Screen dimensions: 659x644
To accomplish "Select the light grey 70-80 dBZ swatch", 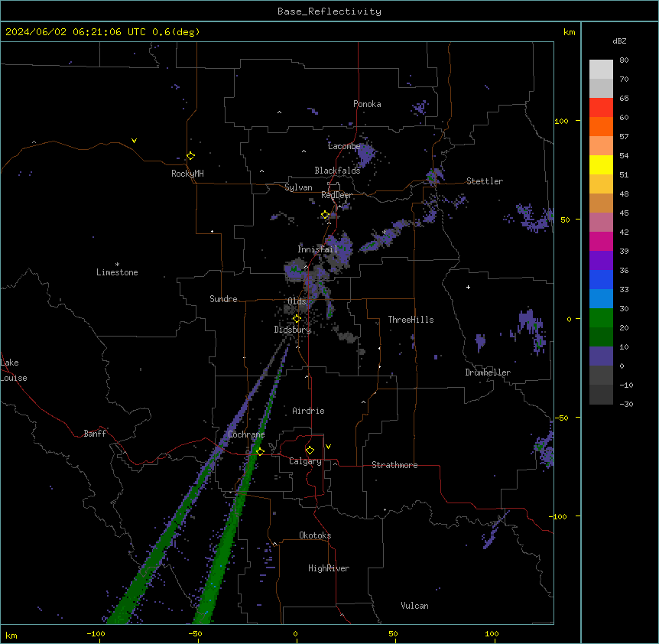I will [601, 70].
